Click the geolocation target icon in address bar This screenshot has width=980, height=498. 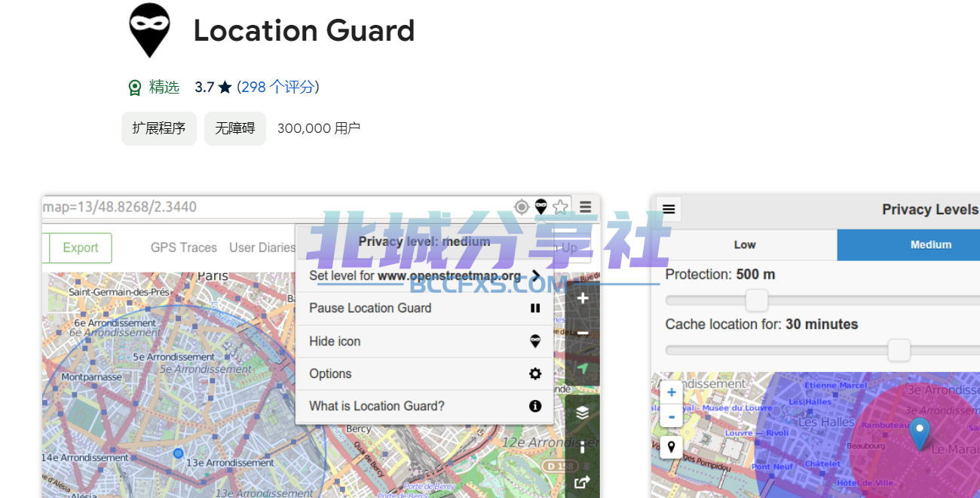(x=522, y=207)
